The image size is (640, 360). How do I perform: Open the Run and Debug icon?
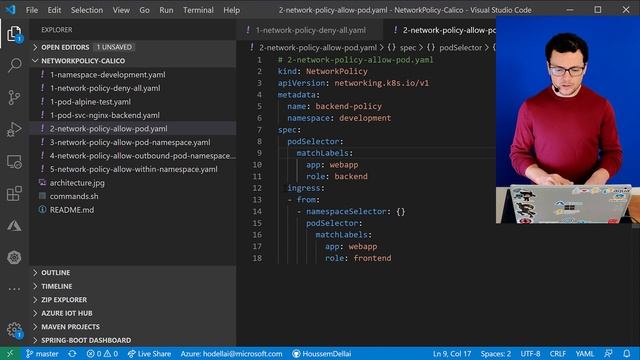[14, 129]
